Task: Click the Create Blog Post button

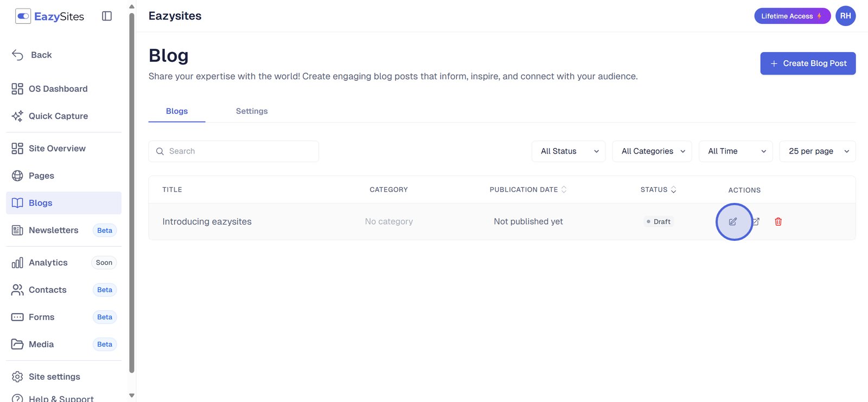Action: click(808, 63)
